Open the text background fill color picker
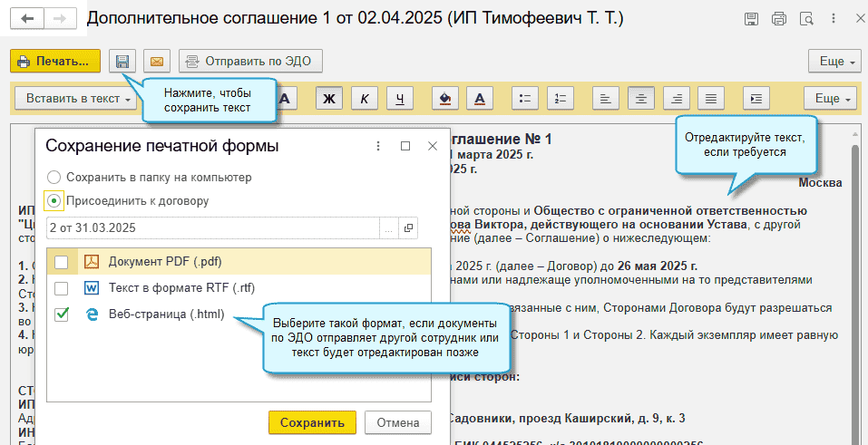This screenshot has width=868, height=445. pyautogui.click(x=444, y=98)
